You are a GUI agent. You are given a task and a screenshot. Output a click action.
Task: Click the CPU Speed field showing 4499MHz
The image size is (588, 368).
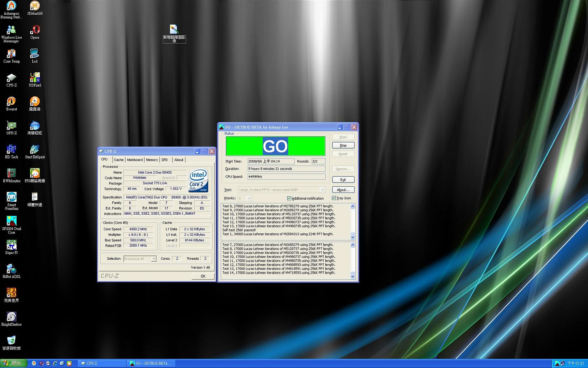point(286,177)
